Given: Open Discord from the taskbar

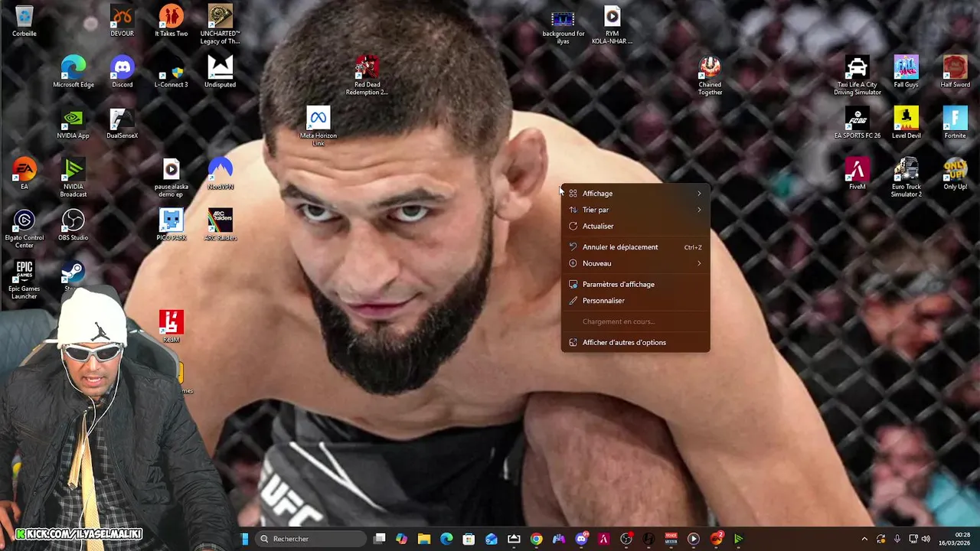Looking at the screenshot, I should click(582, 539).
